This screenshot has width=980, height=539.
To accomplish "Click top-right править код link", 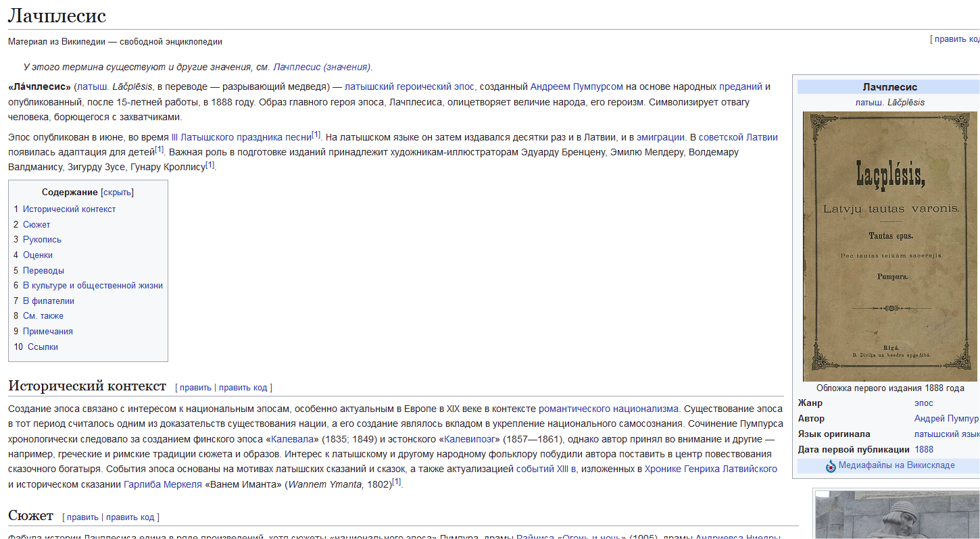I will tap(957, 39).
